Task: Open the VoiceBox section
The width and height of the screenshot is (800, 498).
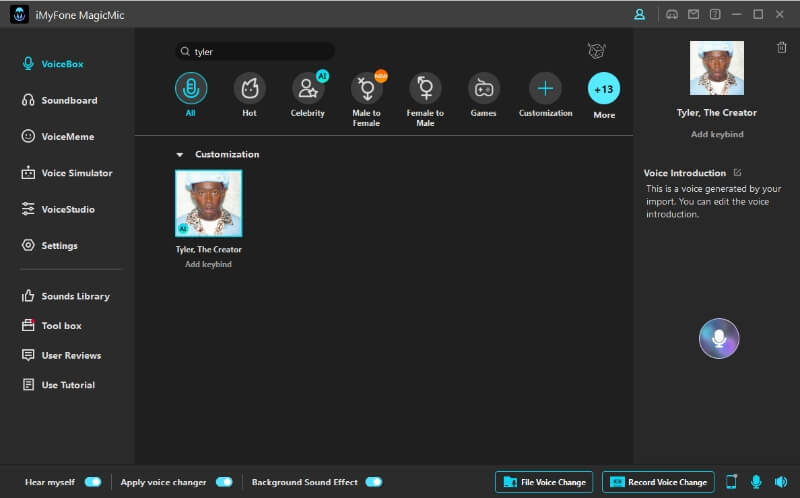Action: click(53, 64)
